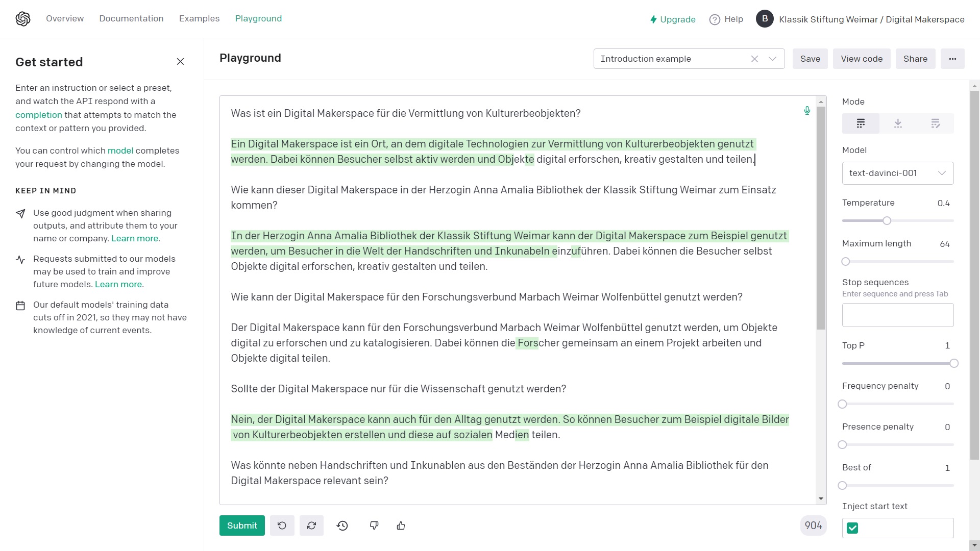Select Complete mode icon
The width and height of the screenshot is (980, 551).
point(861,123)
